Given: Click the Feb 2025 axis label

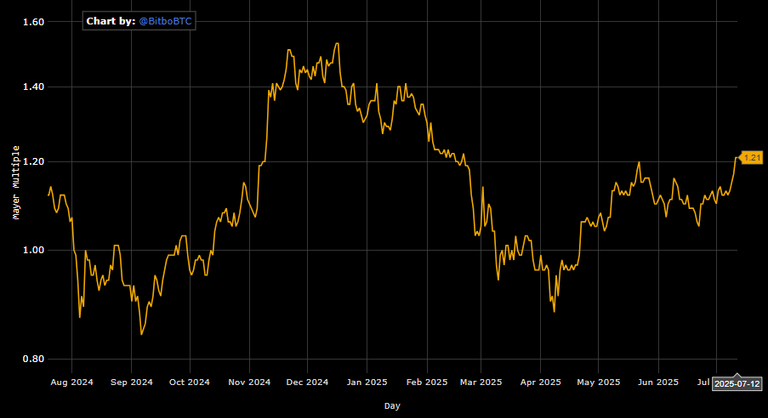Looking at the screenshot, I should coord(427,382).
